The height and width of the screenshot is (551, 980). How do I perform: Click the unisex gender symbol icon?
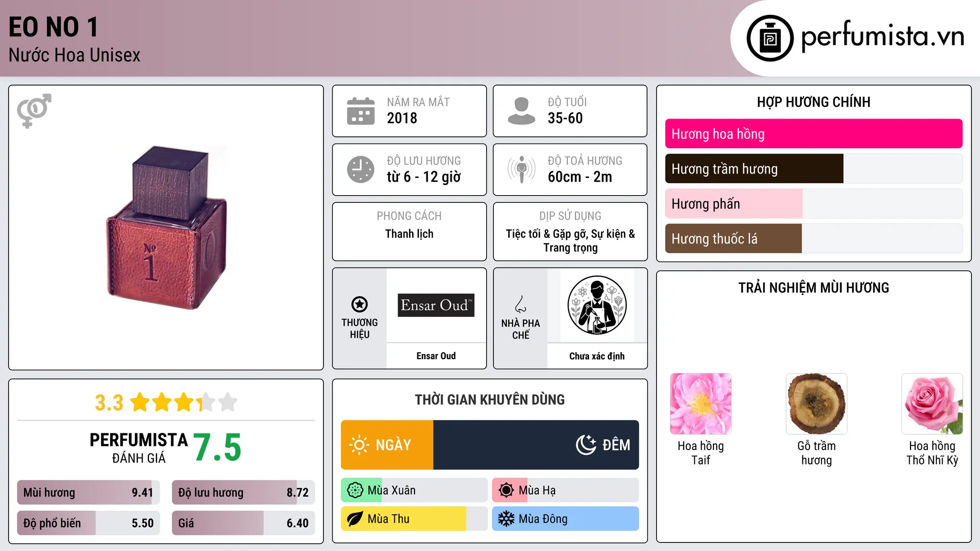(34, 110)
